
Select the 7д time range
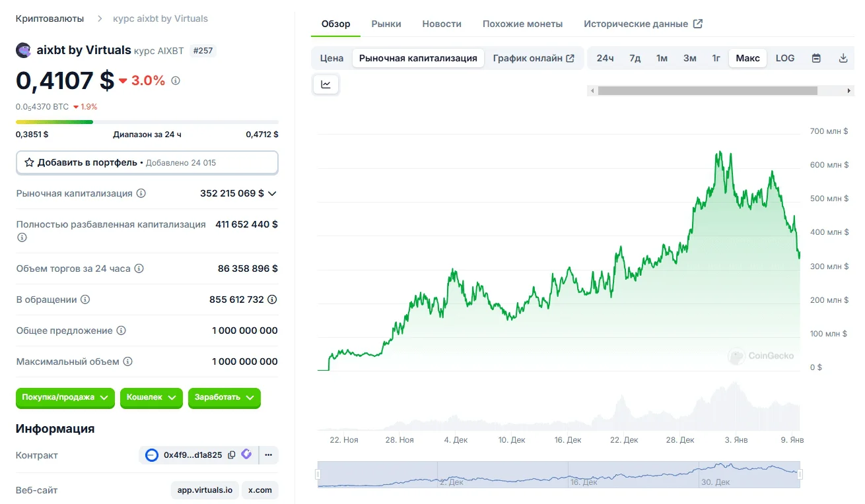635,58
